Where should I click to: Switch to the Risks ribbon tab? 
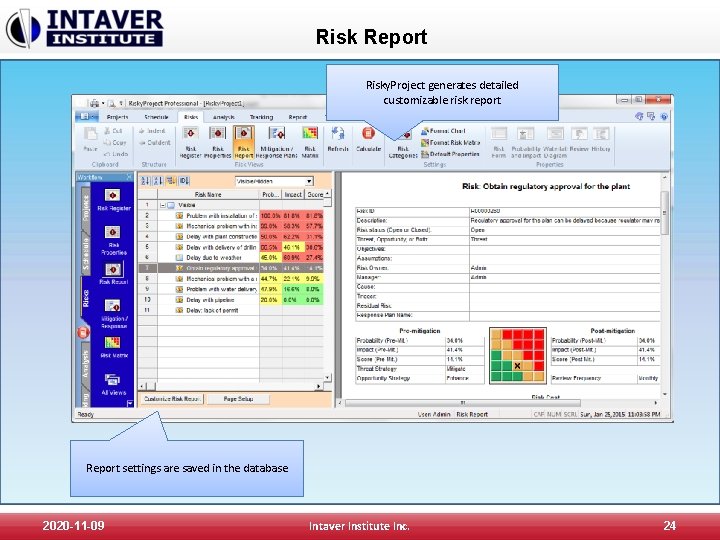[191, 117]
